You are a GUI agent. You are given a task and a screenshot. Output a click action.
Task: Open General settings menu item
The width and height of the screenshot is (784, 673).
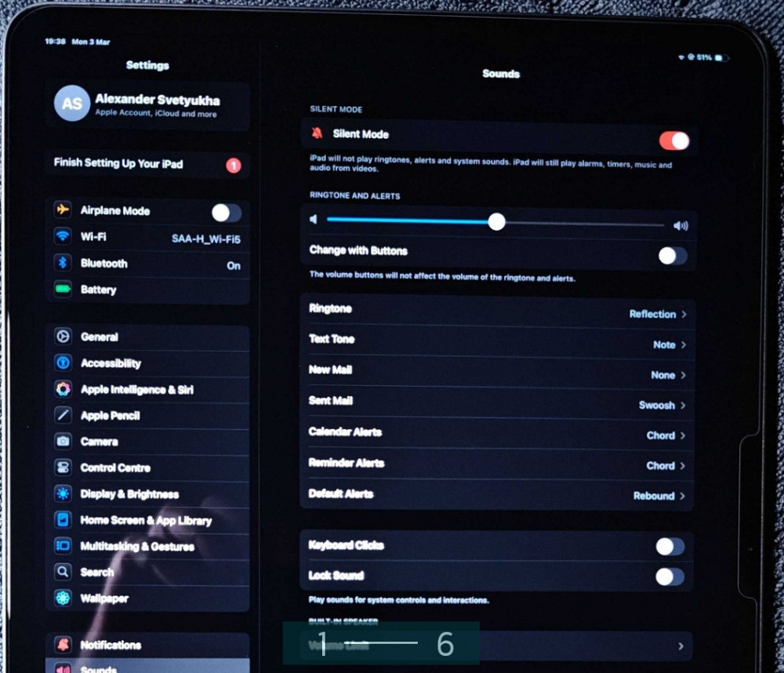[x=147, y=337]
